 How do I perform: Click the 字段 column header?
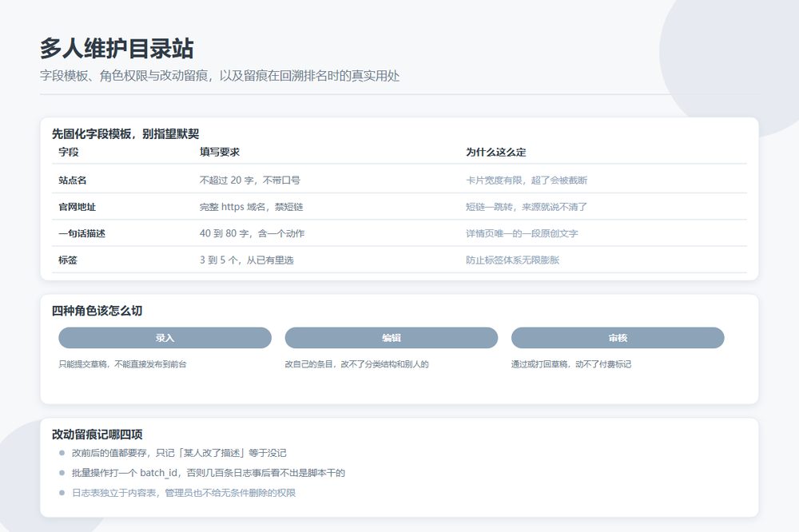68,152
